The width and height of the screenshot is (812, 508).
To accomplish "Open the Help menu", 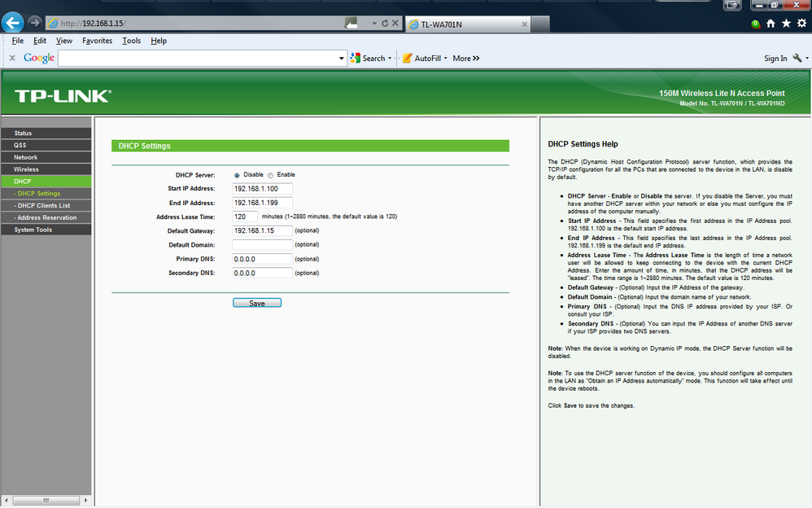I will click(159, 41).
